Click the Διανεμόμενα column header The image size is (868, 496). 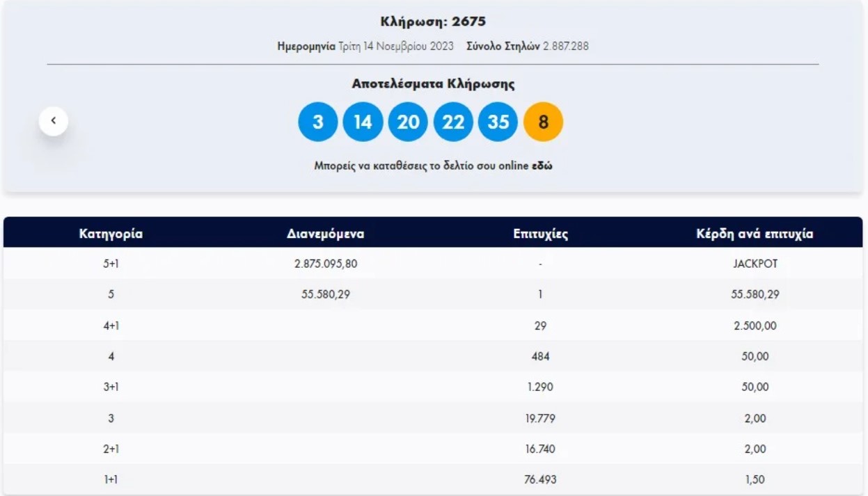pos(326,234)
